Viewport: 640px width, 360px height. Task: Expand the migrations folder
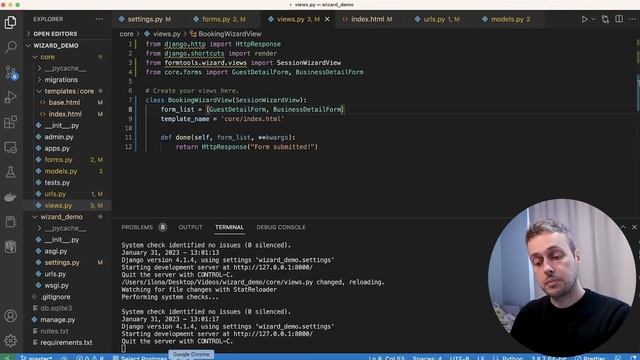tap(61, 80)
